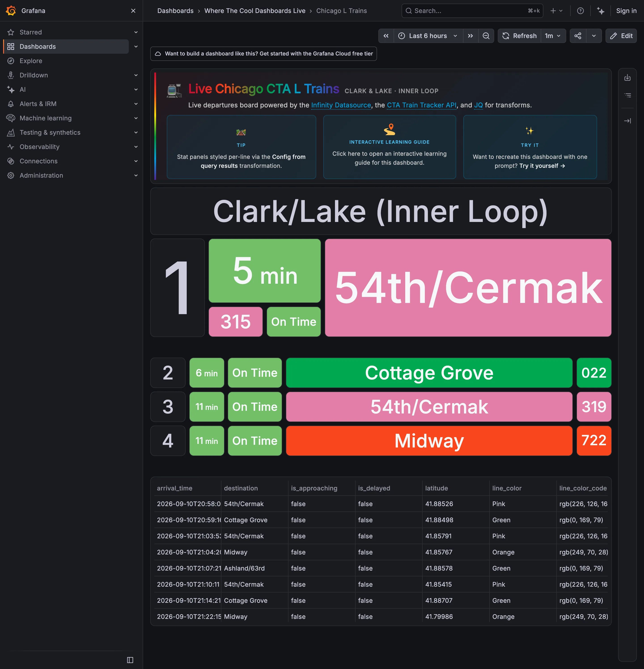Sort by destination column header
Screen dimensions: 644x669
(241, 488)
